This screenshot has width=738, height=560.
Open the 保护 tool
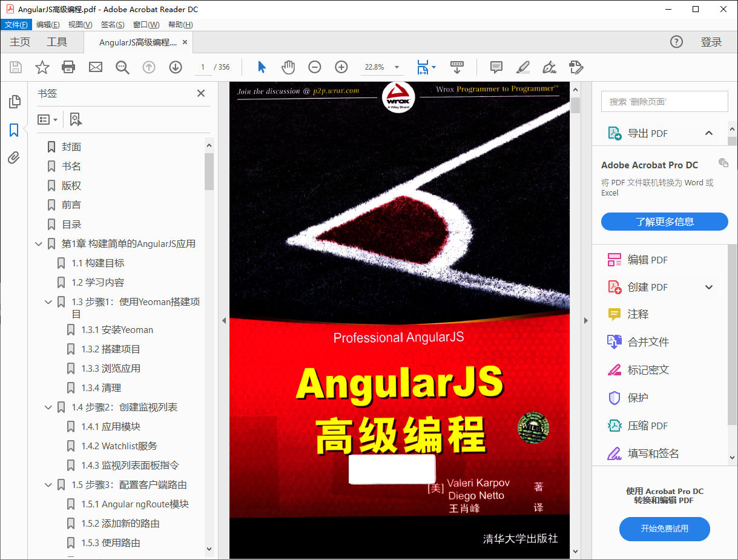(638, 398)
